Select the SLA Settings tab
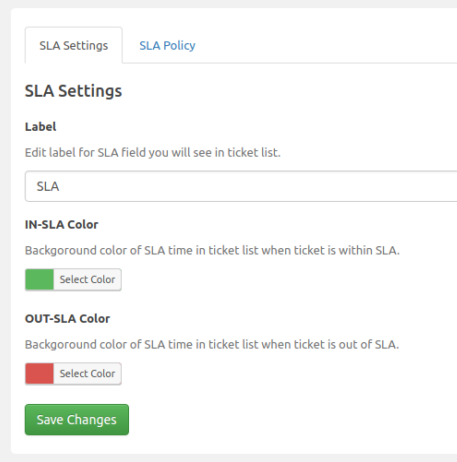The height and width of the screenshot is (462, 457). pos(74,45)
